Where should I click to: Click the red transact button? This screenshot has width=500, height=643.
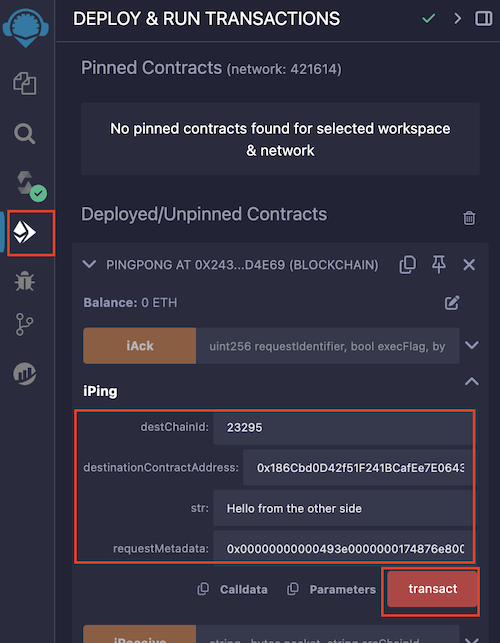point(432,589)
